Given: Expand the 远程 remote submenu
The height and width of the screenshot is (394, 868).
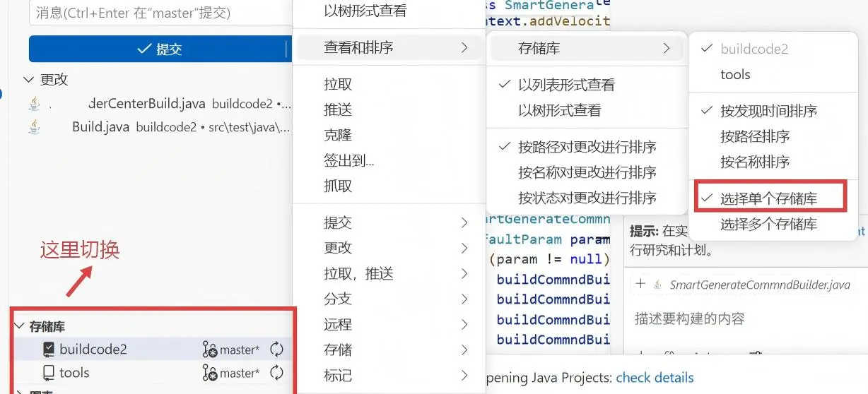Looking at the screenshot, I should tap(388, 324).
